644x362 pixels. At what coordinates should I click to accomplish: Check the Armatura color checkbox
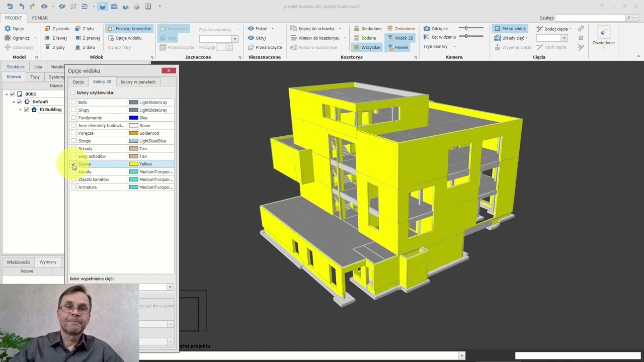click(x=73, y=187)
